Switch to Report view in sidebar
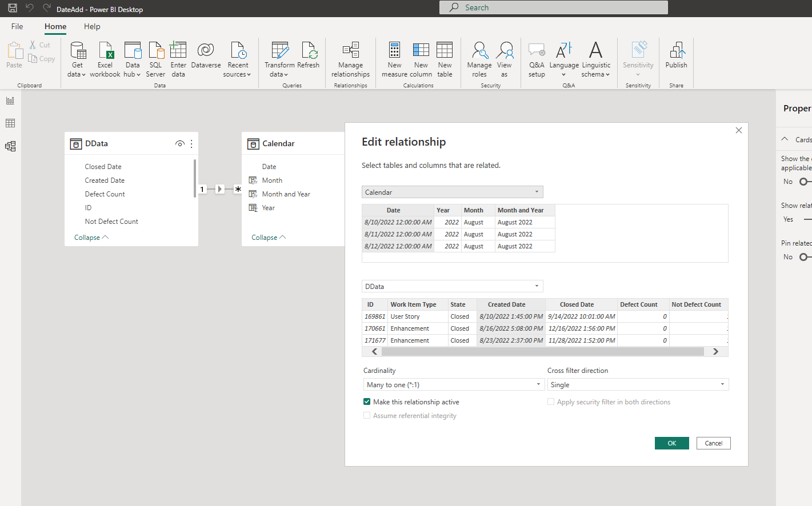This screenshot has height=506, width=812. 10,101
